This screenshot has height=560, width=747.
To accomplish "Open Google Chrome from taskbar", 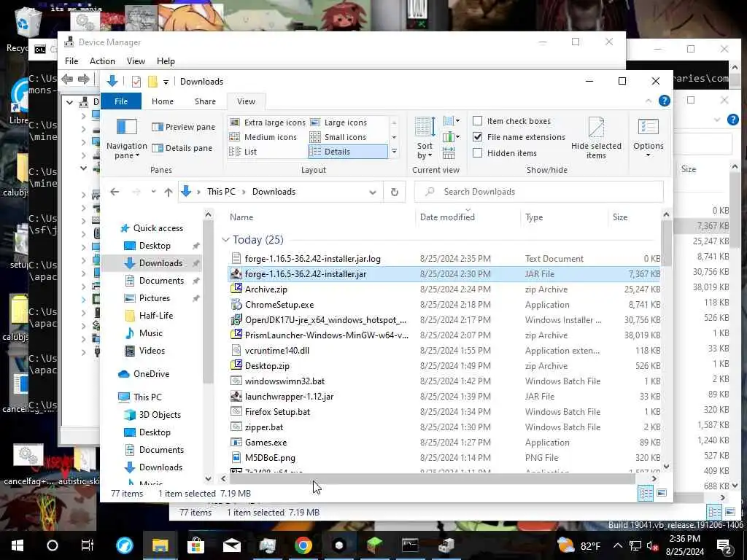I will [x=303, y=545].
